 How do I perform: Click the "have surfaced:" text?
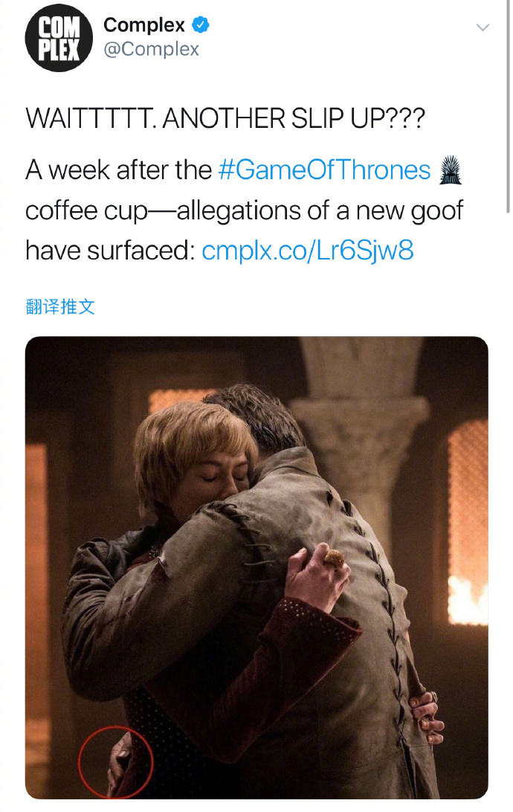[x=110, y=251]
